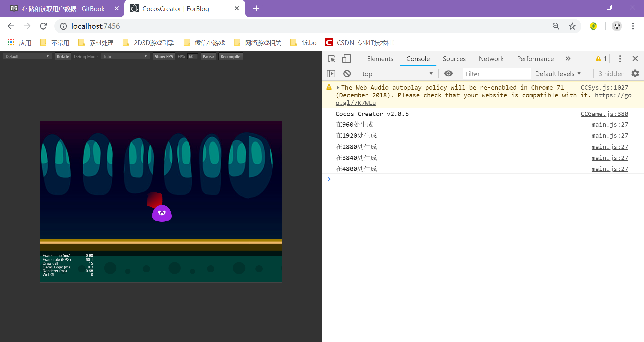644x342 pixels.
Task: Close the GitBook tab
Action: pyautogui.click(x=117, y=9)
